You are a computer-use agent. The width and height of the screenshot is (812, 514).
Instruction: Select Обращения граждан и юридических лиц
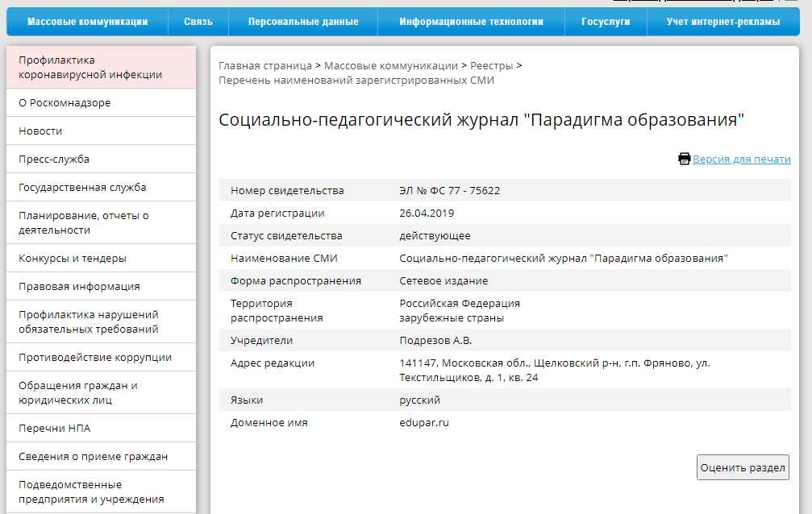102,392
